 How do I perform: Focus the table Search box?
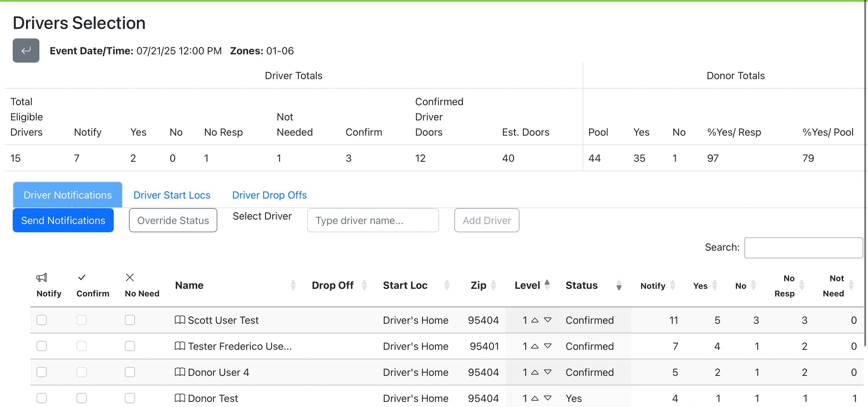803,248
